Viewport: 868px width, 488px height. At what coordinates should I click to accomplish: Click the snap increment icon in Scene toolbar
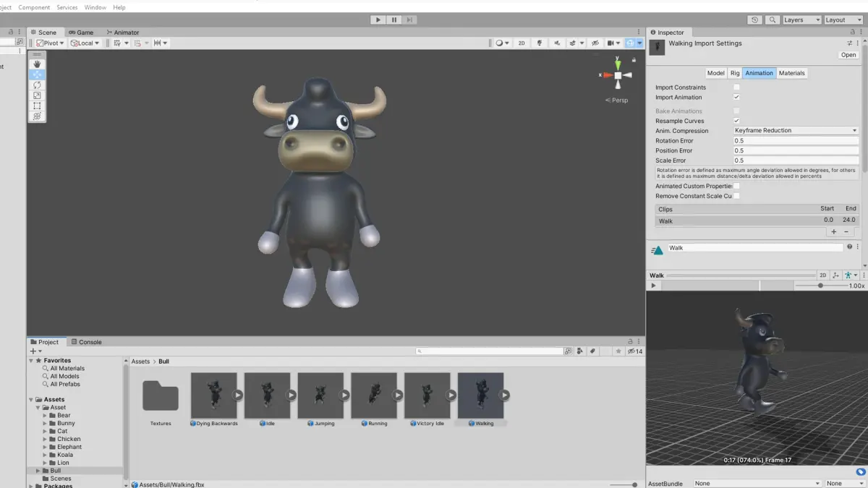pyautogui.click(x=159, y=43)
